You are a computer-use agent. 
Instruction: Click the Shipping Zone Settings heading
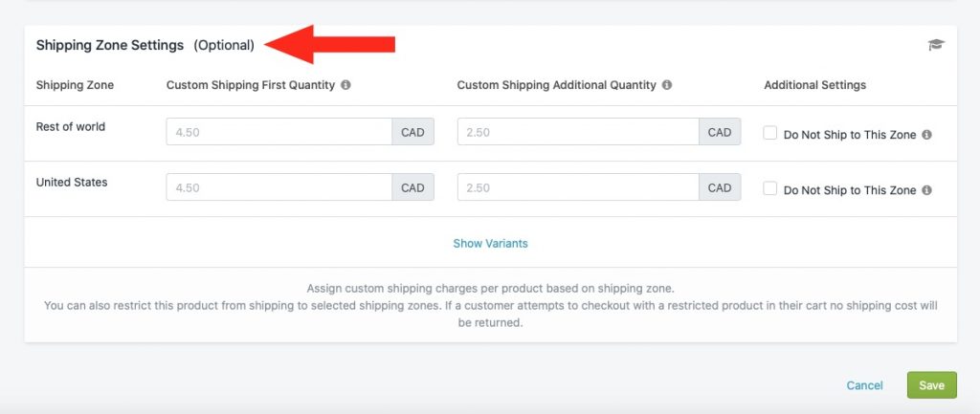point(110,45)
